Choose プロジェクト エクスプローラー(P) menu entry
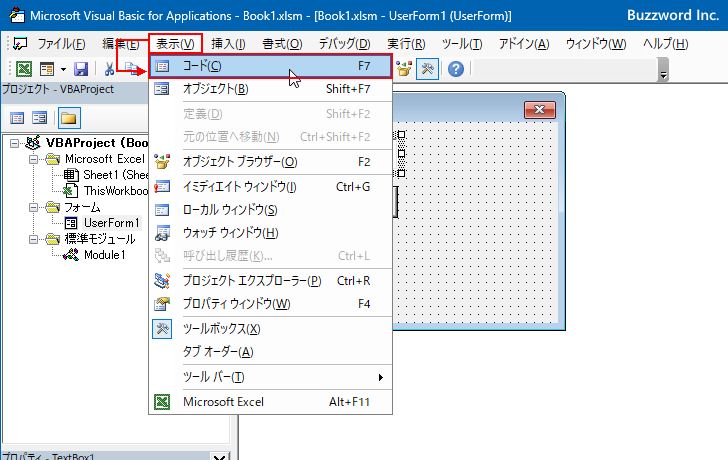 (x=271, y=281)
